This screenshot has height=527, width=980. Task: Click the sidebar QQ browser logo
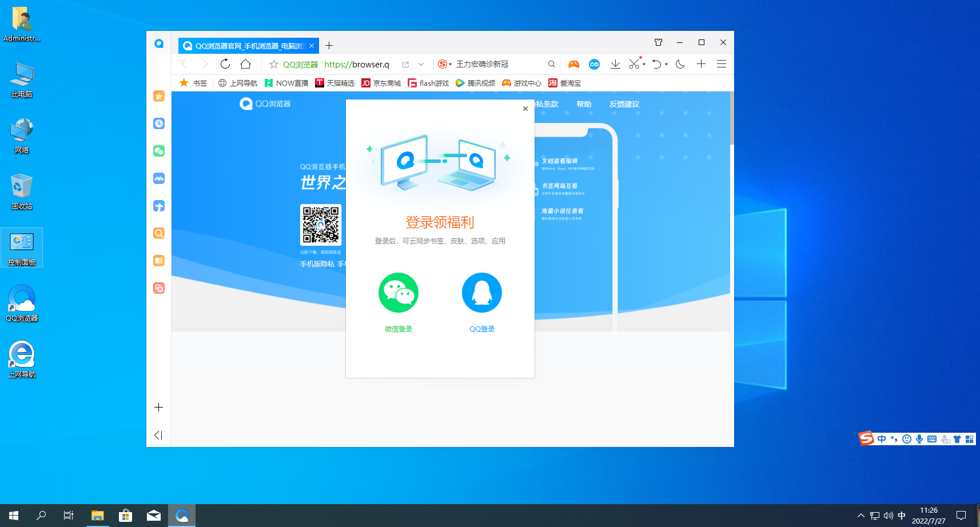[x=159, y=43]
